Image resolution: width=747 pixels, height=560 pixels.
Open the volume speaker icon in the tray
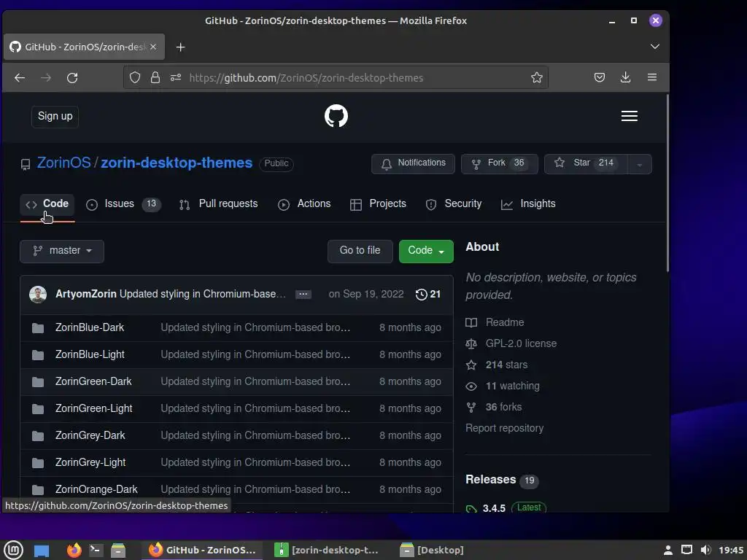[x=705, y=550]
